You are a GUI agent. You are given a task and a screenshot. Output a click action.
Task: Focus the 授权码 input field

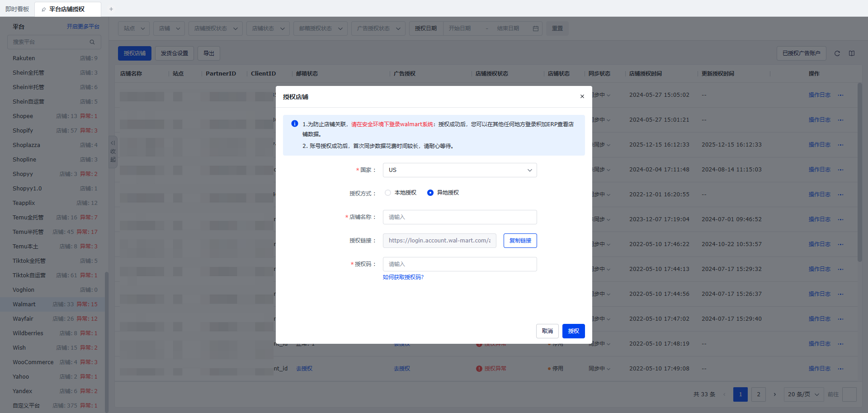coord(460,264)
